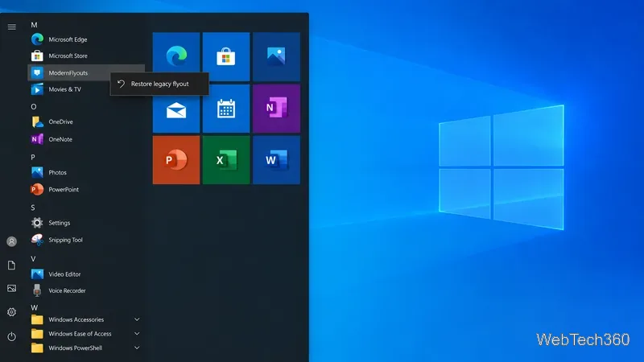Click the OneDrive text label
Viewport: 644px width, 362px height.
pos(61,122)
